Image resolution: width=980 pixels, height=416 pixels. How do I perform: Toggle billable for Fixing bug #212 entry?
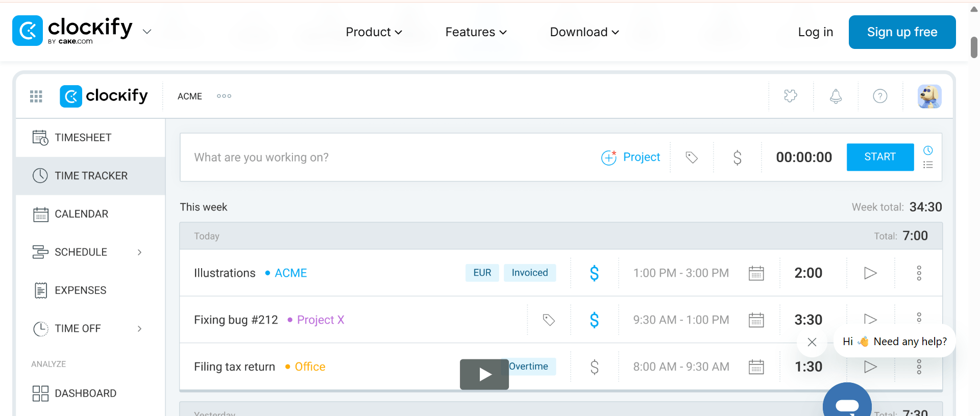point(594,320)
